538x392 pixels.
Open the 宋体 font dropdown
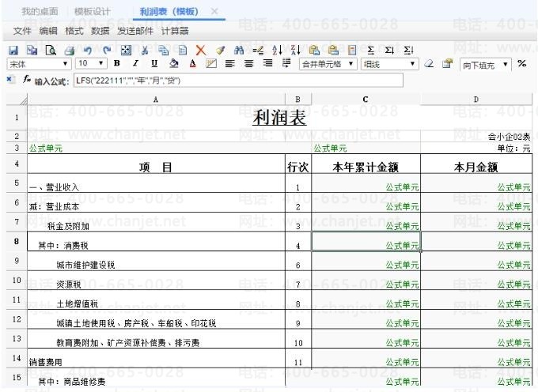[x=39, y=64]
